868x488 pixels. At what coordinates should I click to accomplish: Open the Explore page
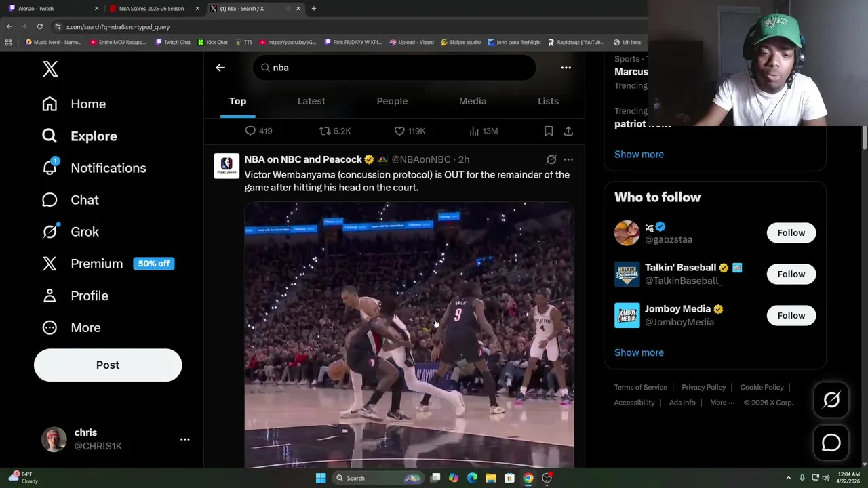point(79,136)
